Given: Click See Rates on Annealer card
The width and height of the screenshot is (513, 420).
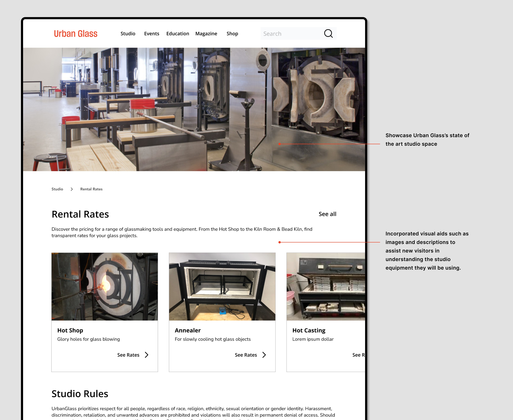Looking at the screenshot, I should click(246, 355).
